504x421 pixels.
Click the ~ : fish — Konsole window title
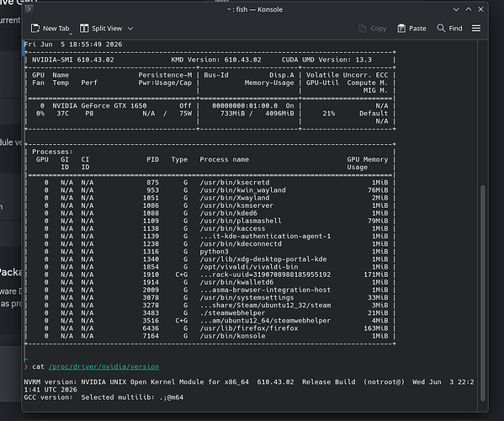coord(255,9)
